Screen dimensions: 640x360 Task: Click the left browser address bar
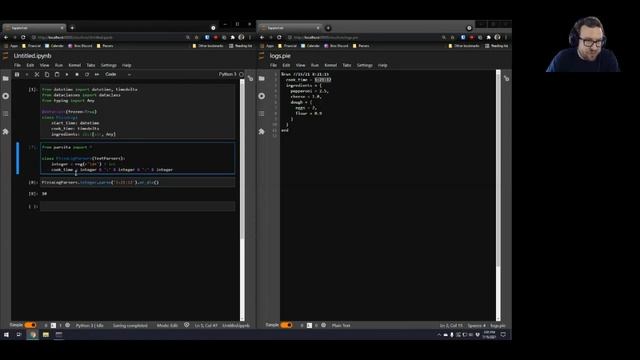point(110,37)
